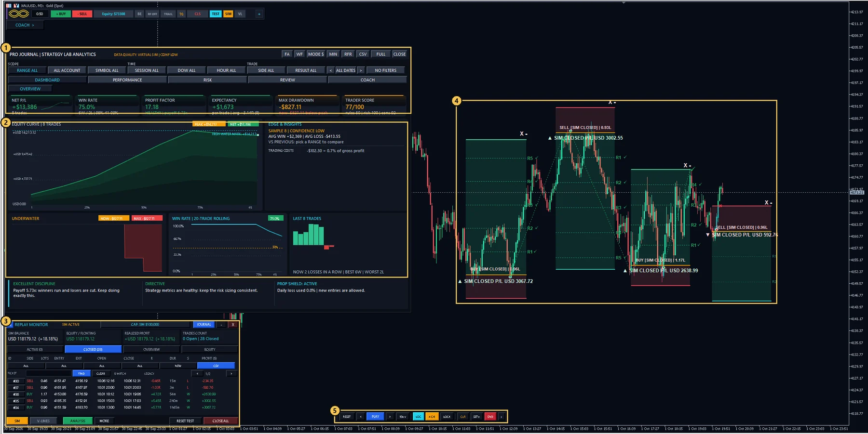
Task: Step the replay forward one bar
Action: point(390,417)
